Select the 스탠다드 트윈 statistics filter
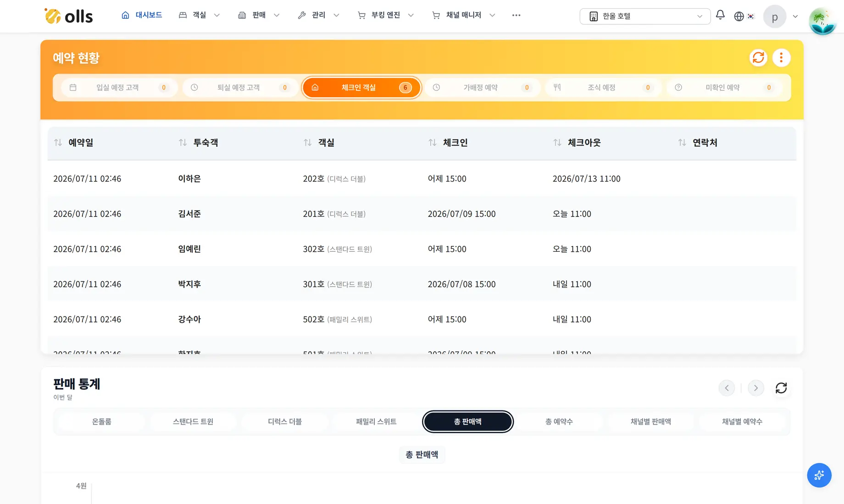Image resolution: width=844 pixels, height=504 pixels. click(x=193, y=421)
